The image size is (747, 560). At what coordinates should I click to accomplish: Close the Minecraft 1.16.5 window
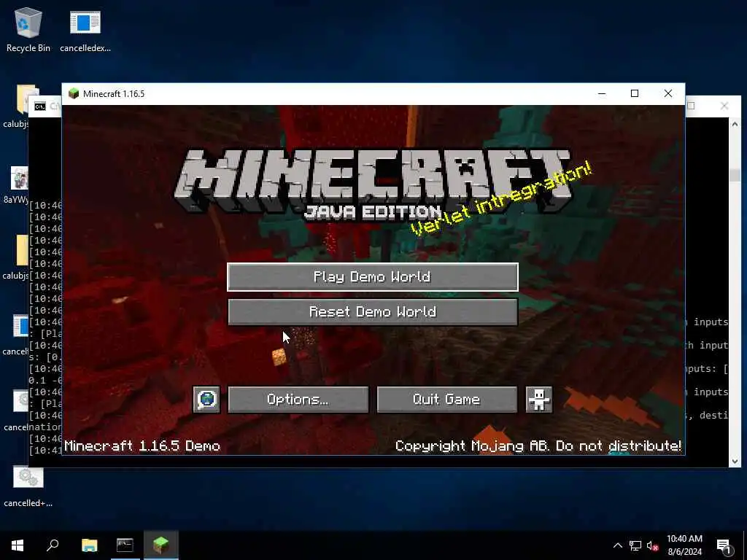click(x=668, y=94)
